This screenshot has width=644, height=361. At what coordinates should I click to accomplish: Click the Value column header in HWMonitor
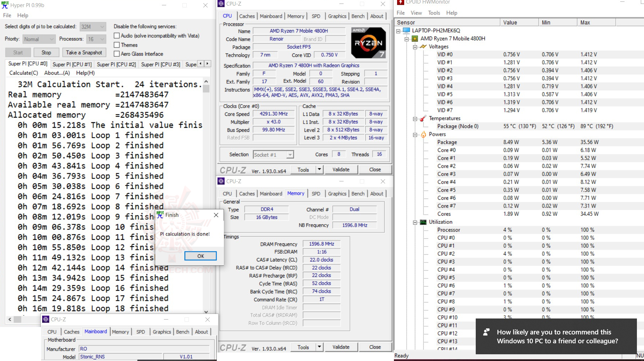coord(519,22)
